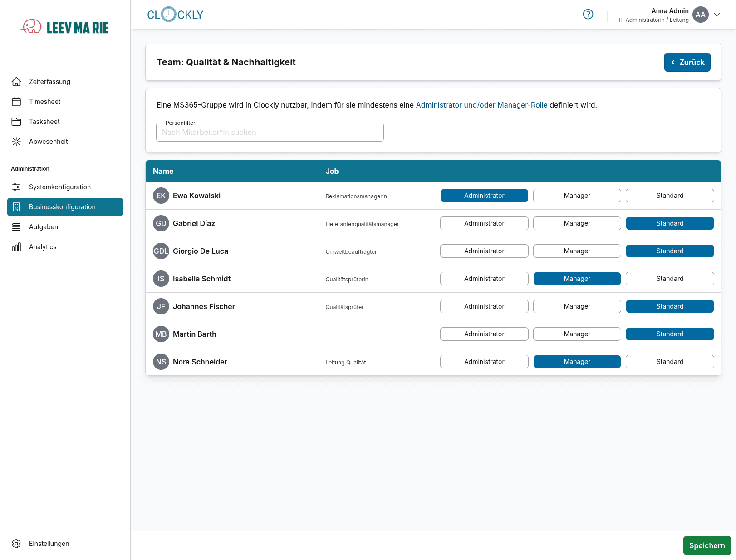This screenshot has width=736, height=560.
Task: Click the Abwesenheit sun icon
Action: (x=16, y=142)
